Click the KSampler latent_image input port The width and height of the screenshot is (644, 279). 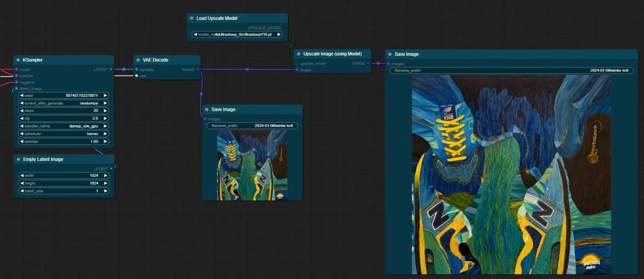tap(17, 88)
